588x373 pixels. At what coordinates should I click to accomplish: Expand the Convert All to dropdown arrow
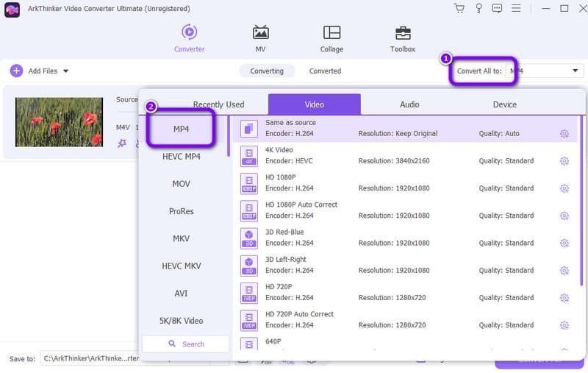tap(575, 71)
